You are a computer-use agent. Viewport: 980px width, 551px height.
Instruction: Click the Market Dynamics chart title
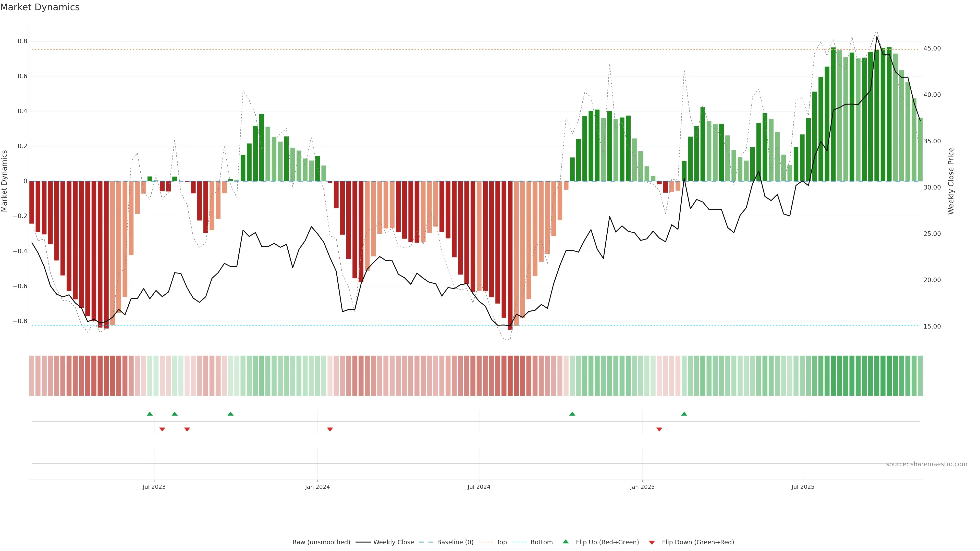click(x=40, y=7)
